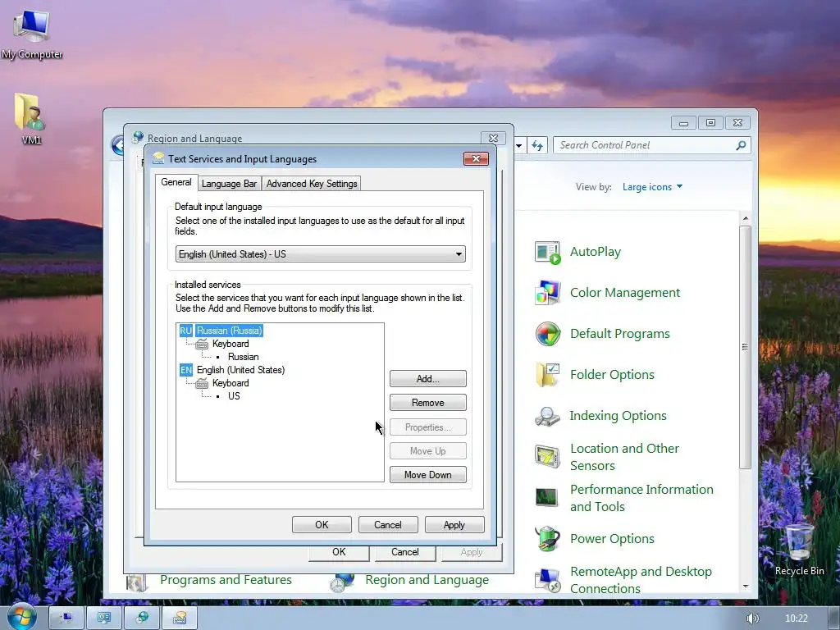The image size is (840, 630).
Task: Switch to Advanced Key Settings tab
Action: (312, 184)
